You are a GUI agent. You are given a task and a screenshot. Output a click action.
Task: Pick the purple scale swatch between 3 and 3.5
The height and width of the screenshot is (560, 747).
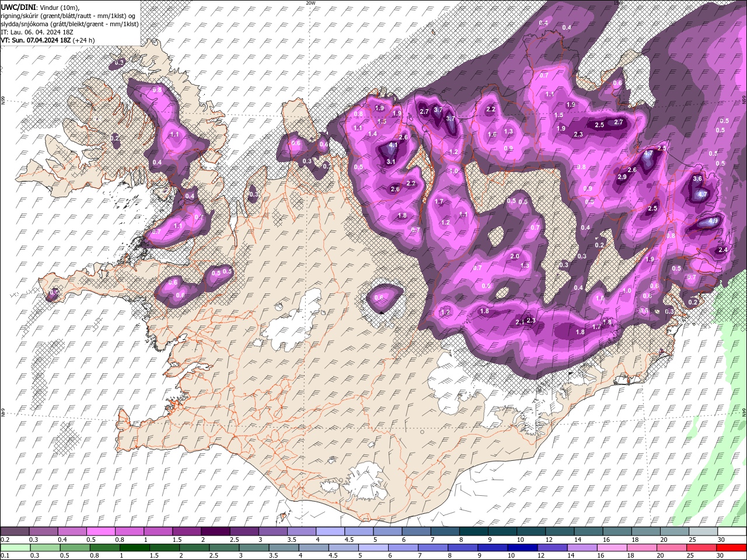272,531
